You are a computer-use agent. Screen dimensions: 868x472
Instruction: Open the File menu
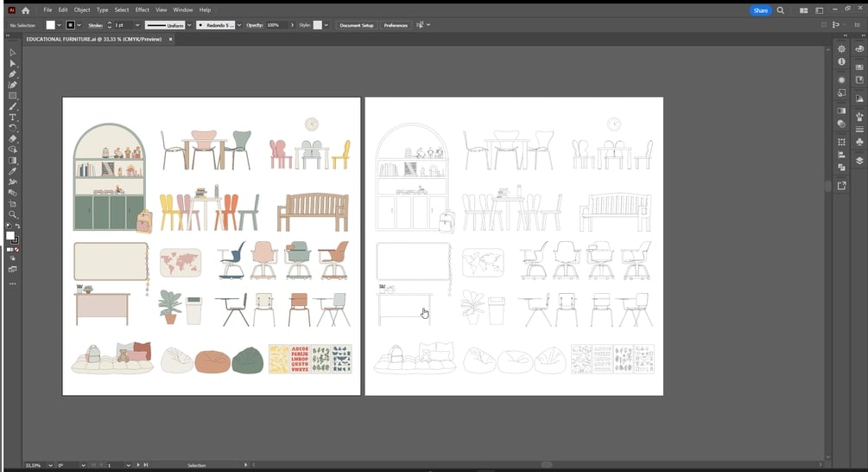(48, 10)
